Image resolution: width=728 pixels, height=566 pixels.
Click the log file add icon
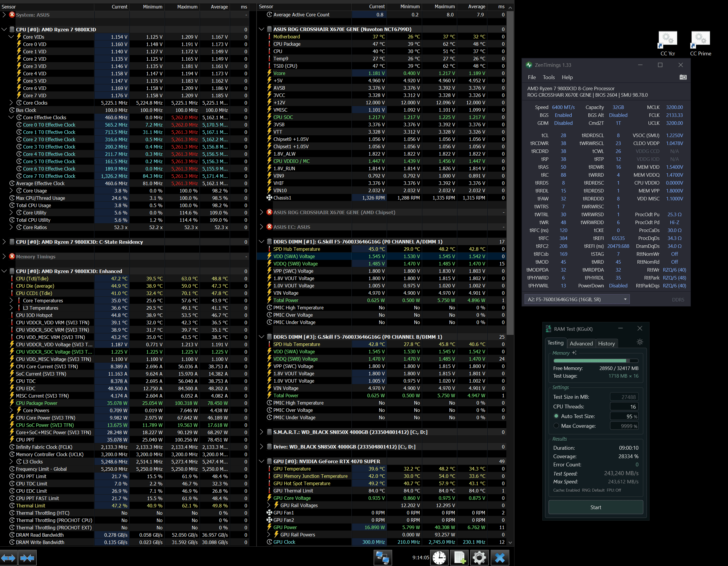point(459,558)
